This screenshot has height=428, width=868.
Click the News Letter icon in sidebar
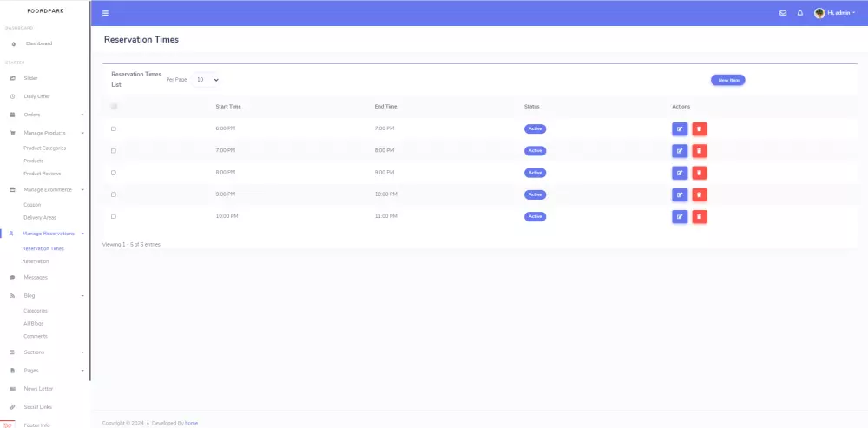13,389
